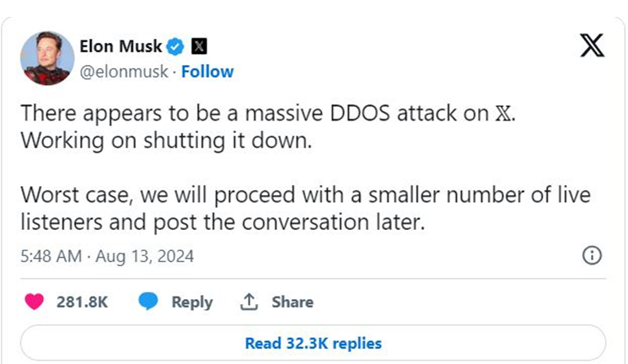Click the share upload arrow icon

249,302
